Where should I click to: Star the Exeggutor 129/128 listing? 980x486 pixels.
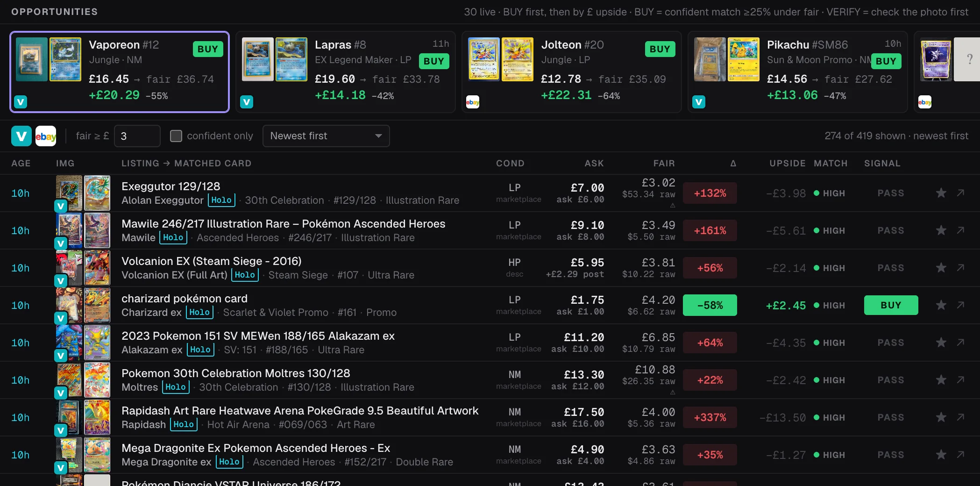[941, 193]
